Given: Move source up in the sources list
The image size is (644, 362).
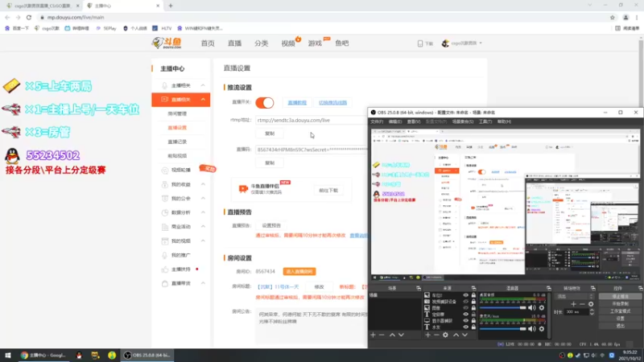Looking at the screenshot, I should [456, 335].
